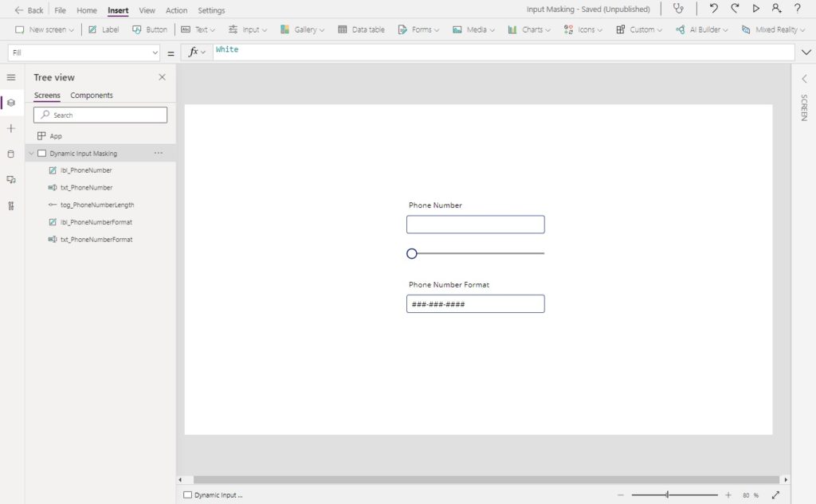Redo the last action
This screenshot has width=816, height=504.
point(735,8)
